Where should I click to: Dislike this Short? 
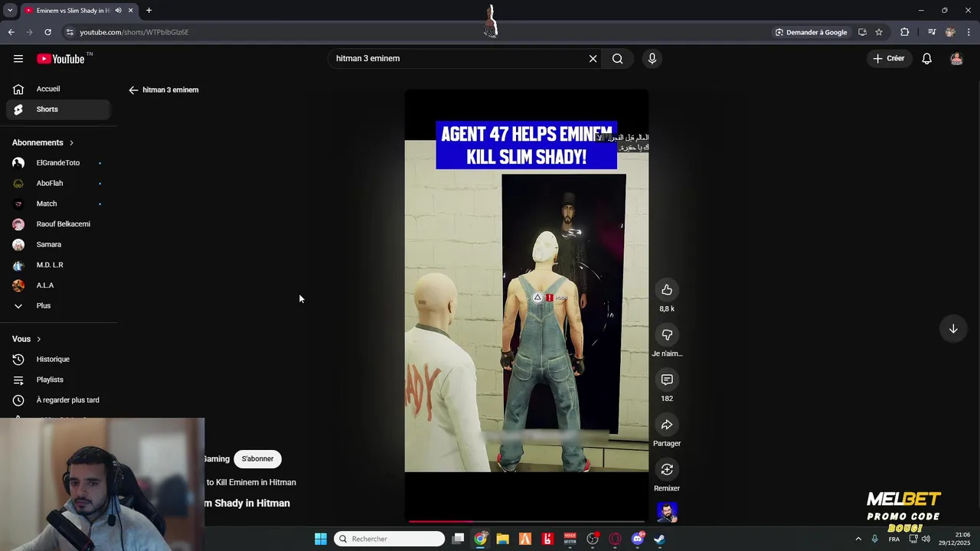tap(667, 334)
